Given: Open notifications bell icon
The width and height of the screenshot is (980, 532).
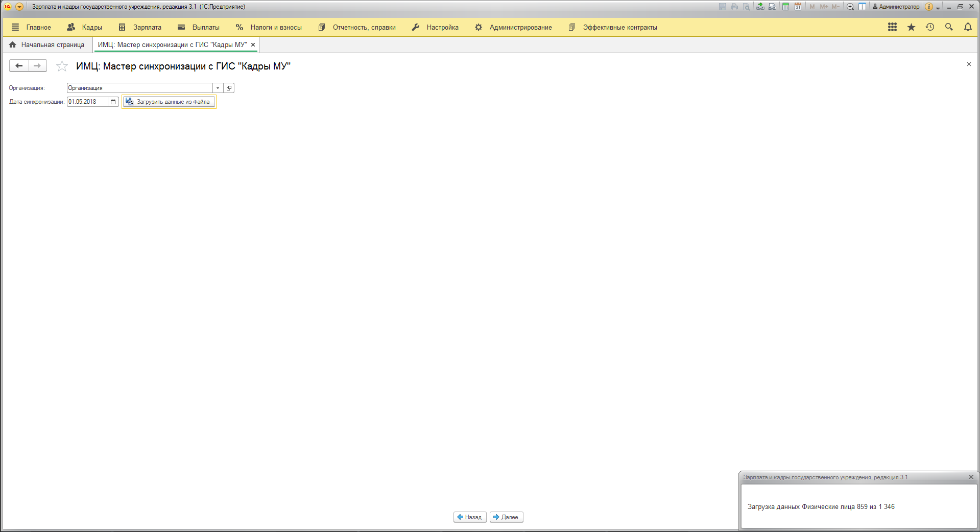Looking at the screenshot, I should point(968,27).
